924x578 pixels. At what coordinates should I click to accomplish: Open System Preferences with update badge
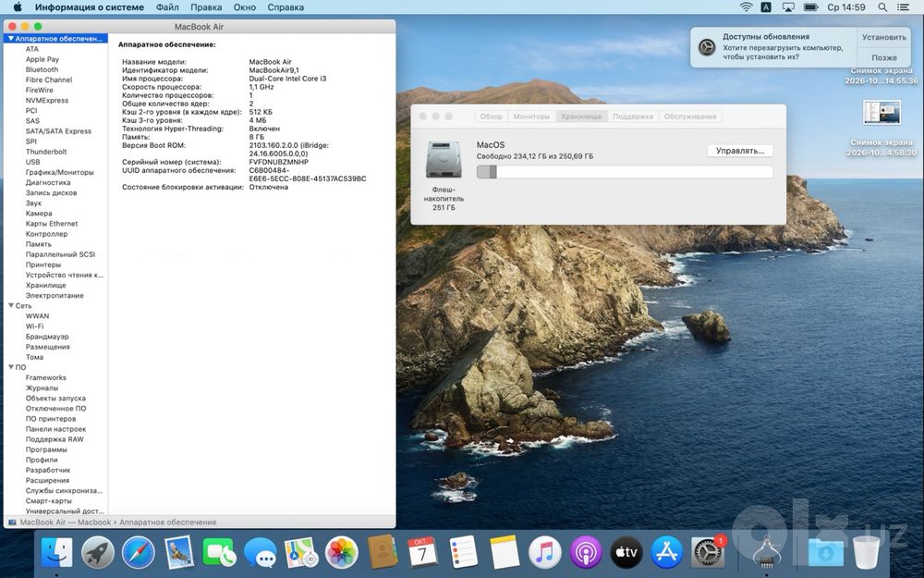pos(707,553)
